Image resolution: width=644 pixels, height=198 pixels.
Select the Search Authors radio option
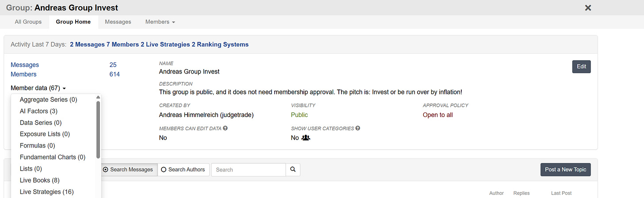click(x=183, y=170)
